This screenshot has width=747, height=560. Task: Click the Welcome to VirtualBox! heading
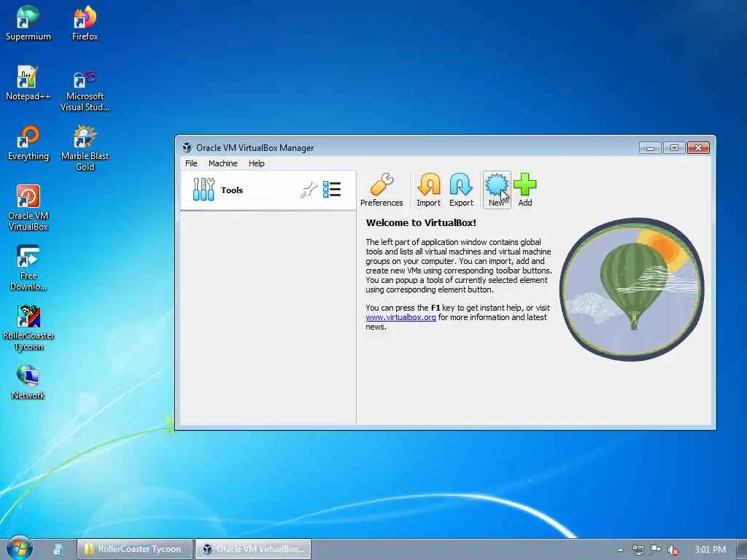click(x=421, y=222)
